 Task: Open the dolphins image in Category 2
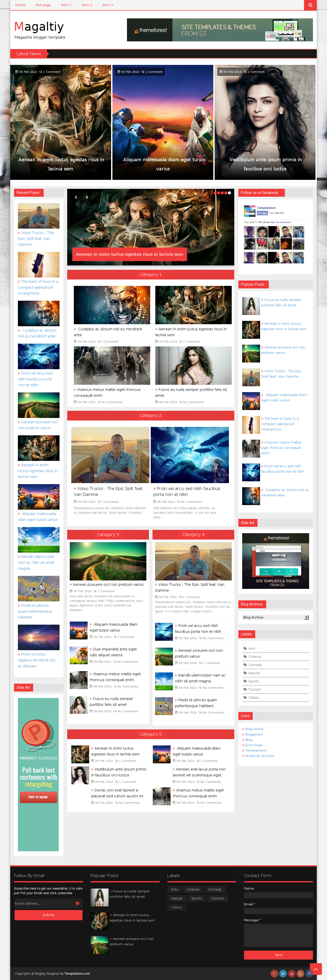click(x=190, y=455)
